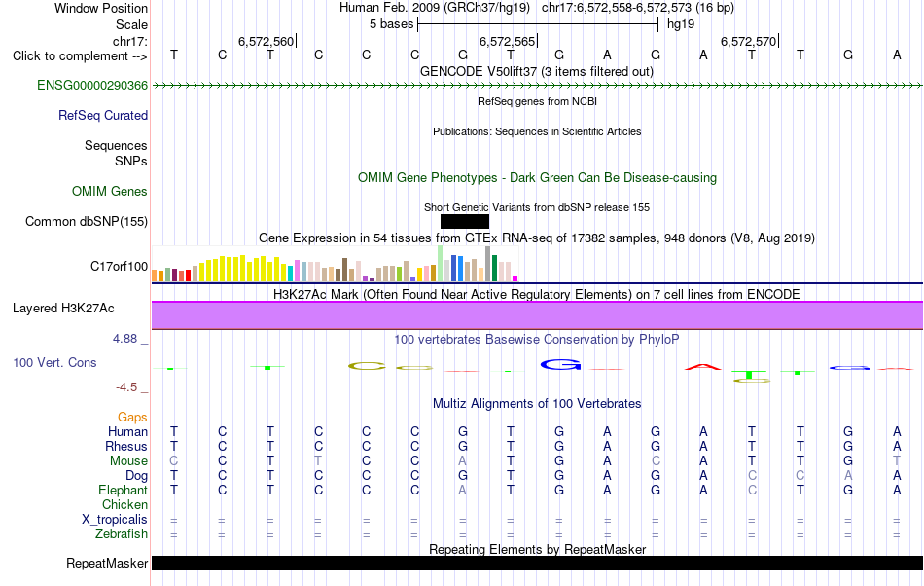924x586 pixels.
Task: Click the 6,572,565 position marker
Action: (x=508, y=41)
